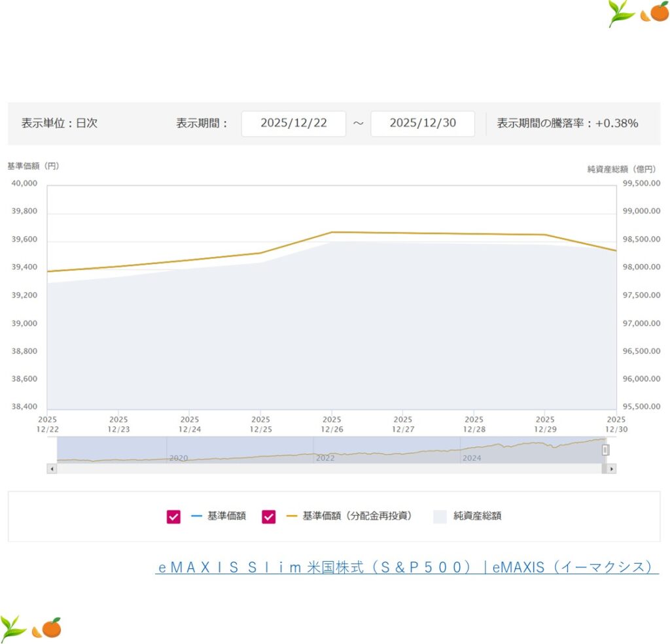Click the gold line marker beside 基準価額（分配金再投資）

(x=291, y=517)
